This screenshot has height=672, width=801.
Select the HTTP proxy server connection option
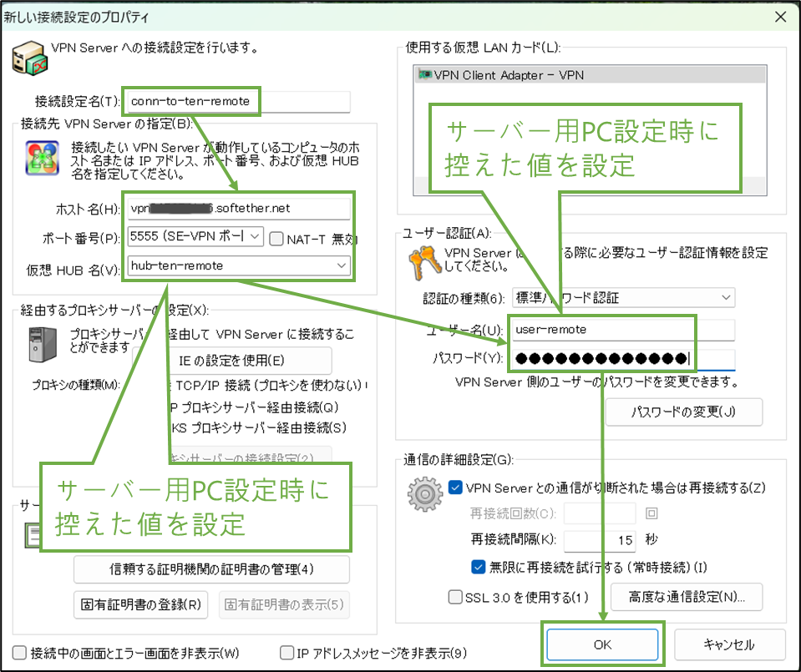pos(254,407)
